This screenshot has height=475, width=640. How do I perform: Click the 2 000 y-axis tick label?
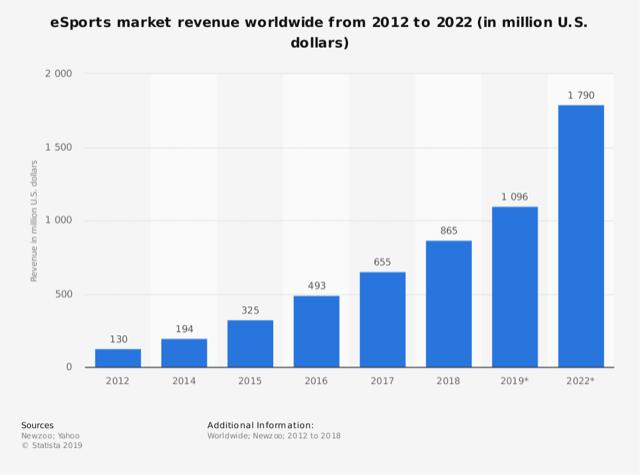pos(58,73)
